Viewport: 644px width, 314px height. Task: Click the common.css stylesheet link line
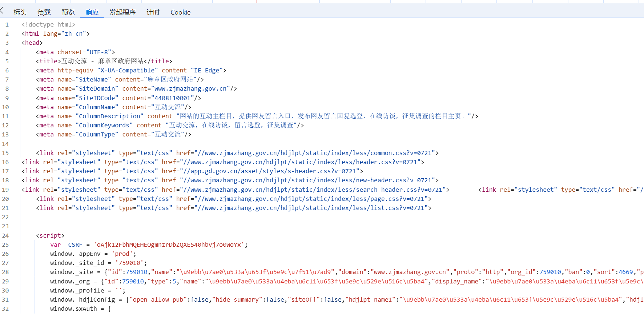(237, 153)
